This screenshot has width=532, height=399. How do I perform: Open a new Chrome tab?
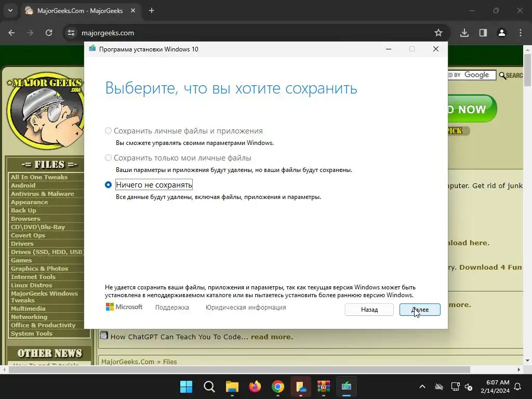152,10
